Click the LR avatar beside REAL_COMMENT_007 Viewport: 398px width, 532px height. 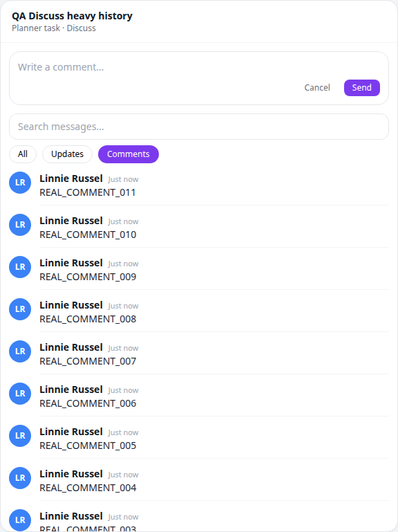pyautogui.click(x=20, y=351)
